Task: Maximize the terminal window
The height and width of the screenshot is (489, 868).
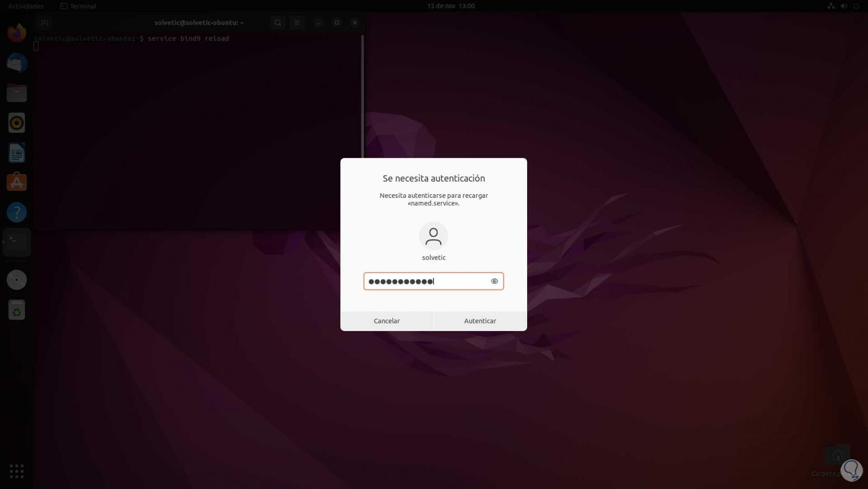Action: coord(337,23)
